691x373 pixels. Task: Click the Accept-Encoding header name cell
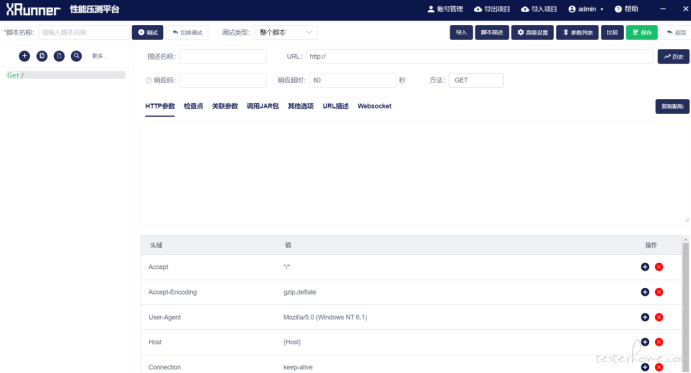pyautogui.click(x=172, y=292)
